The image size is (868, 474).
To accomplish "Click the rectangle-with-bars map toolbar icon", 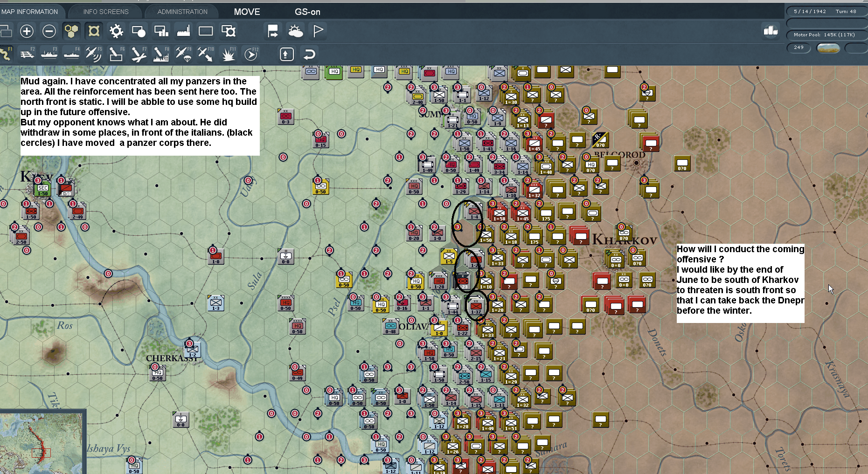I will pos(161,31).
